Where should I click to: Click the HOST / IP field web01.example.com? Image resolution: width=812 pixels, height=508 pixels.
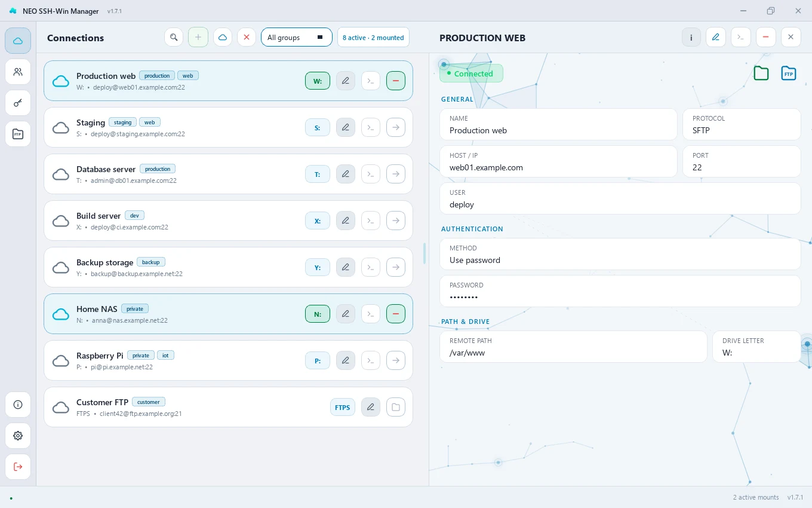(558, 161)
